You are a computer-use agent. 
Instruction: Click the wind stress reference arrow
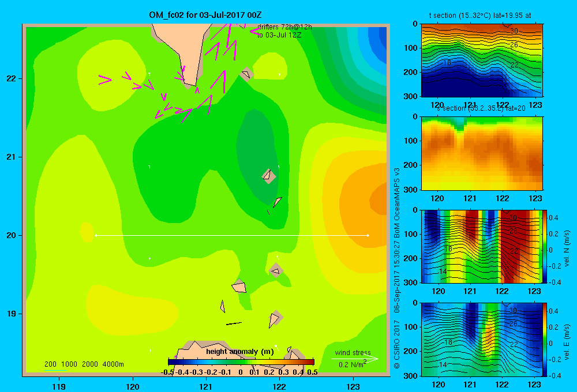click(x=355, y=359)
